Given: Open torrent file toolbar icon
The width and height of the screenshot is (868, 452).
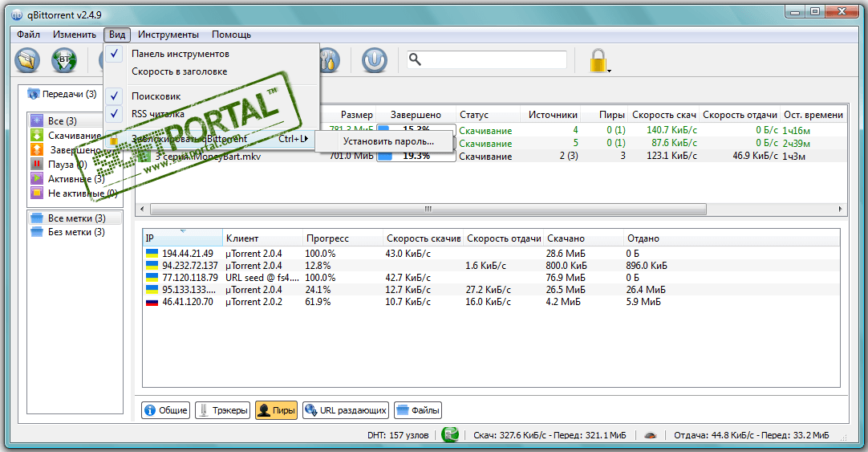Looking at the screenshot, I should pyautogui.click(x=27, y=61).
